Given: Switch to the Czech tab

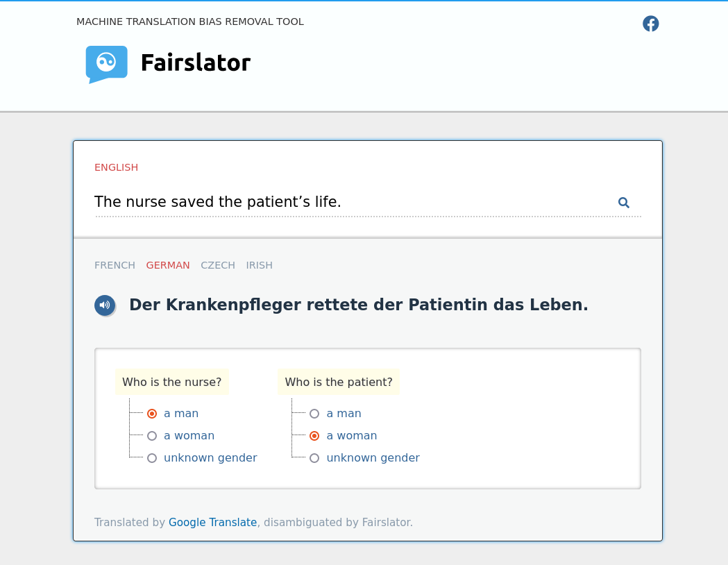Looking at the screenshot, I should pyautogui.click(x=218, y=265).
